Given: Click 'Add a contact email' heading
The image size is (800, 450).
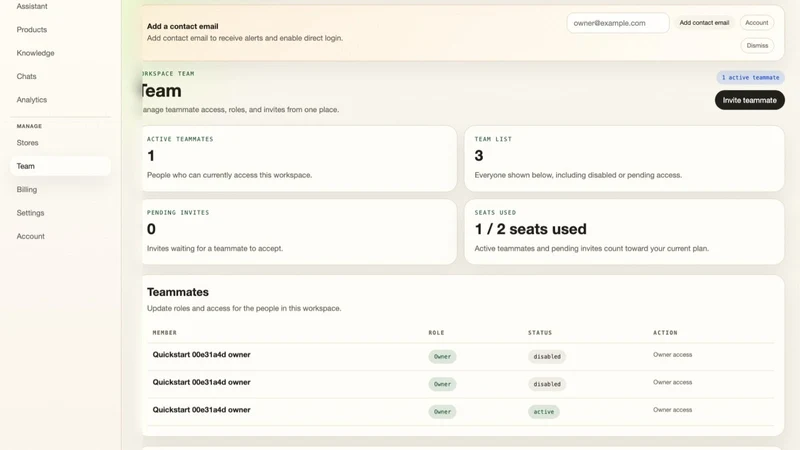Looking at the screenshot, I should pos(183,27).
